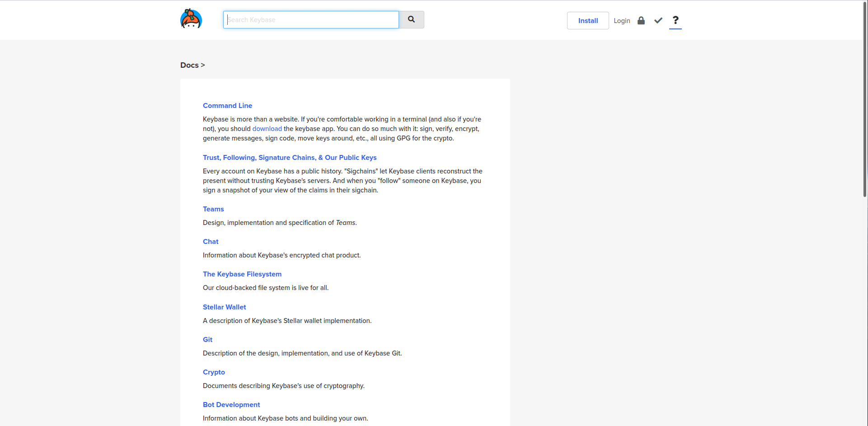Open Trust, Following, Signature Chains section
The width and height of the screenshot is (868, 426).
tap(290, 158)
